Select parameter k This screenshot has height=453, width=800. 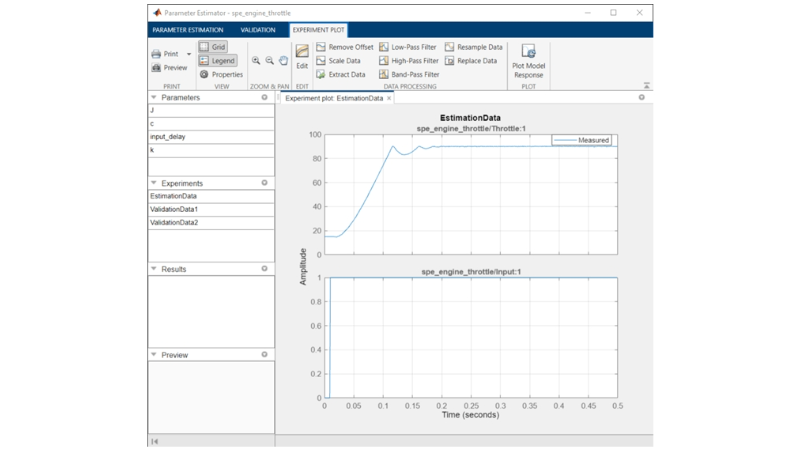coord(211,150)
